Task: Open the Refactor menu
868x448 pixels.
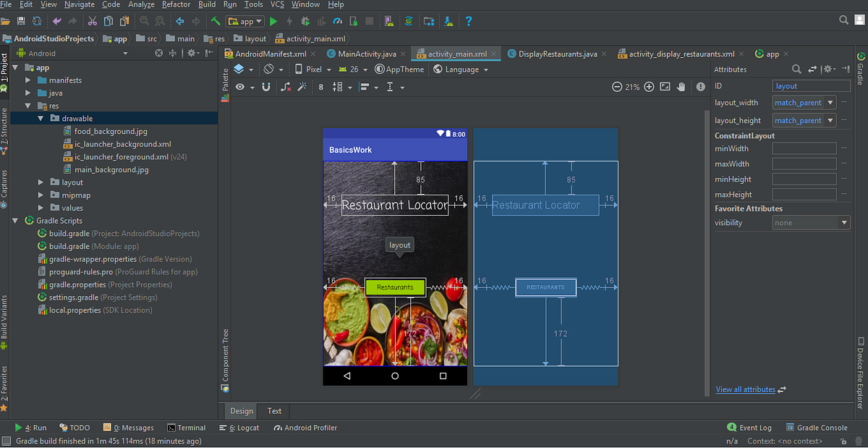Action: point(176,4)
